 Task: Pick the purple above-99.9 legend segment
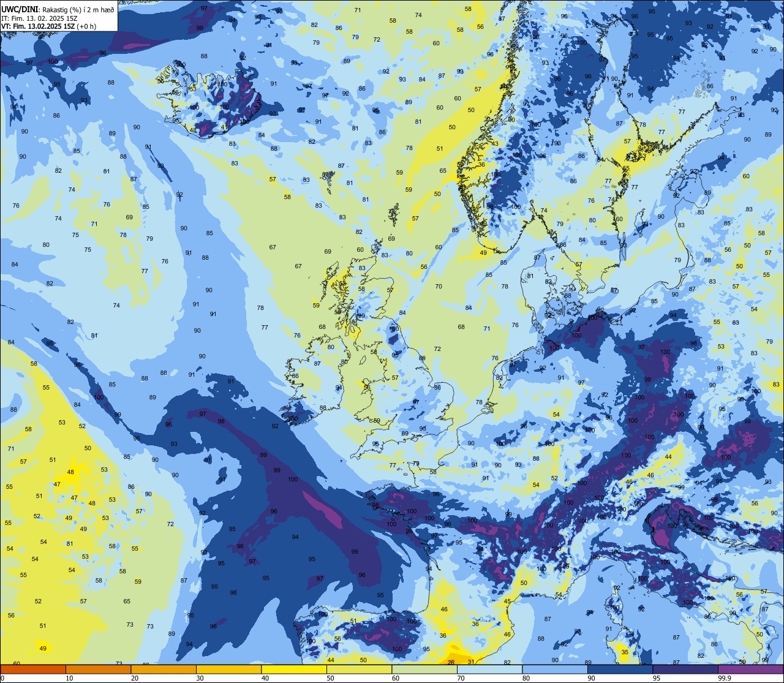pos(750,669)
